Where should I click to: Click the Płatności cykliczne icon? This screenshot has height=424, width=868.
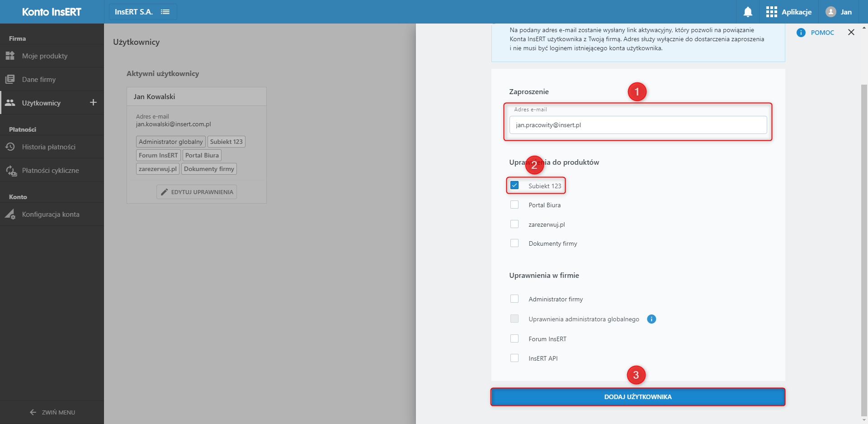pos(11,171)
